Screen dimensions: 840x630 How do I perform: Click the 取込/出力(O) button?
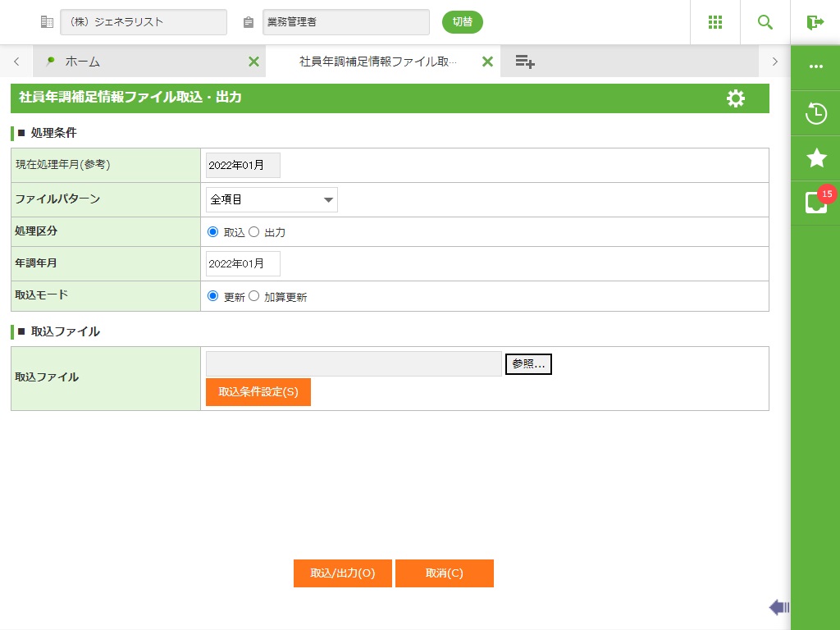click(343, 573)
